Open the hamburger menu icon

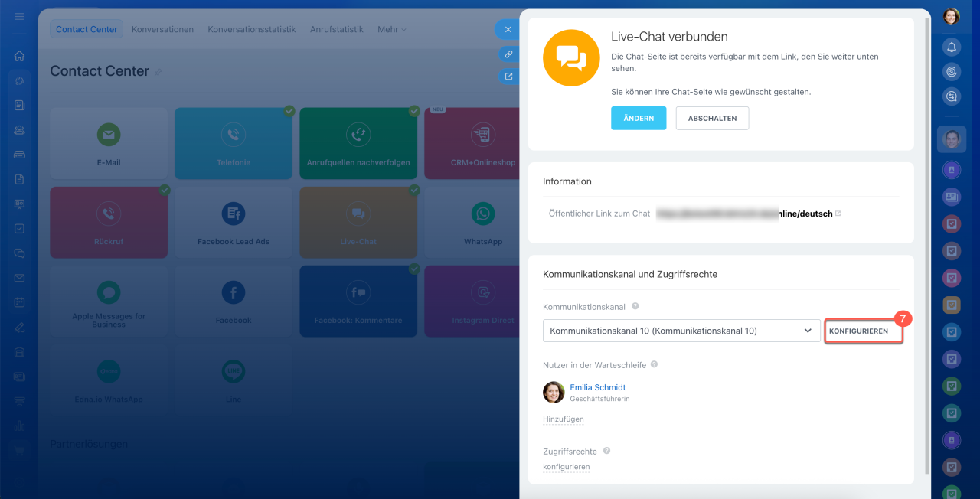20,16
